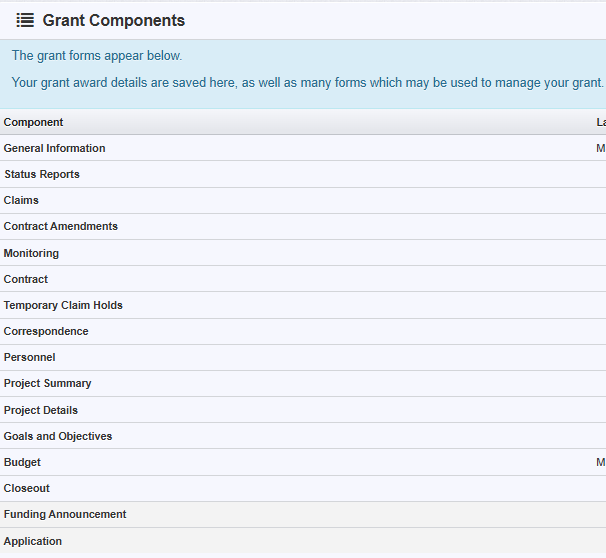Click the 'Your grant award details' message line
This screenshot has height=558, width=606.
(308, 82)
